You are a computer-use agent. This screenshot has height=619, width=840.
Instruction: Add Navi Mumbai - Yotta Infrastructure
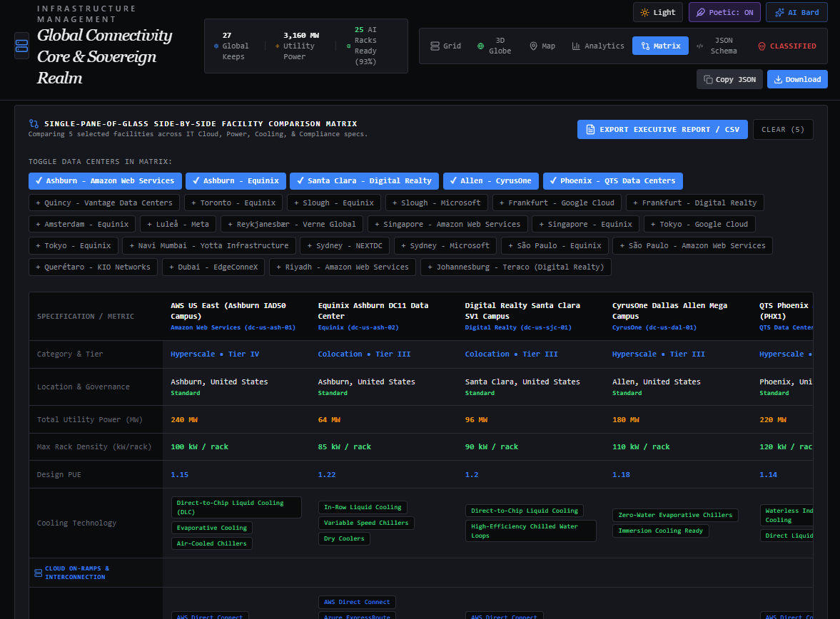pos(209,246)
